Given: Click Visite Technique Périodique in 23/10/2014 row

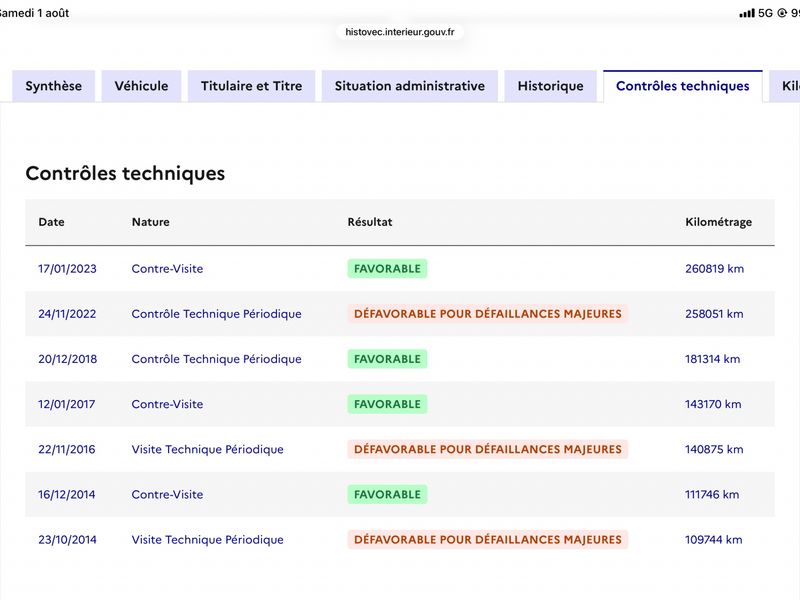Looking at the screenshot, I should 208,540.
